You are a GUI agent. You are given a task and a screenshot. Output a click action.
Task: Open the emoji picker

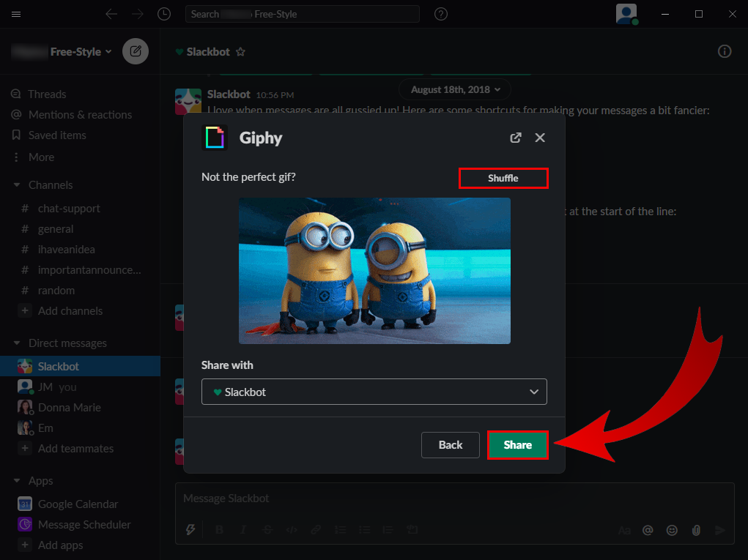click(x=672, y=531)
